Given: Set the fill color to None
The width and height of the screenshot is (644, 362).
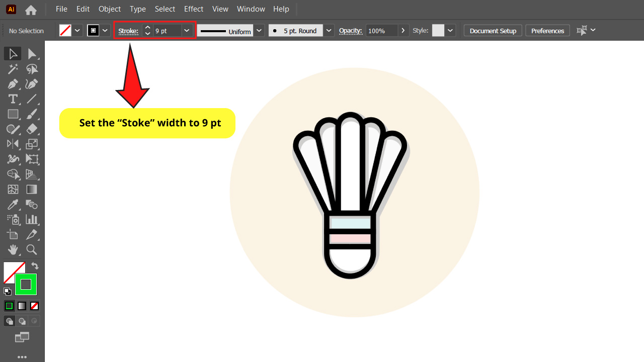Looking at the screenshot, I should [34, 306].
